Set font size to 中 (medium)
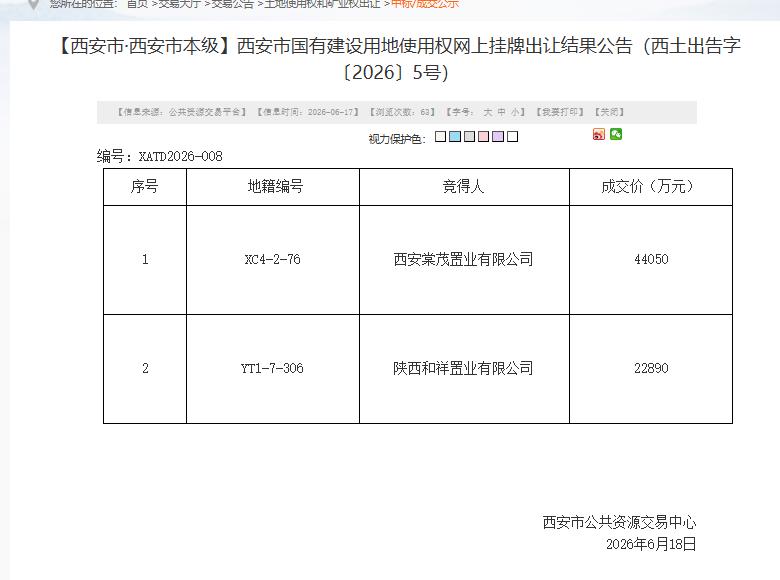The height and width of the screenshot is (580, 780). 501,112
